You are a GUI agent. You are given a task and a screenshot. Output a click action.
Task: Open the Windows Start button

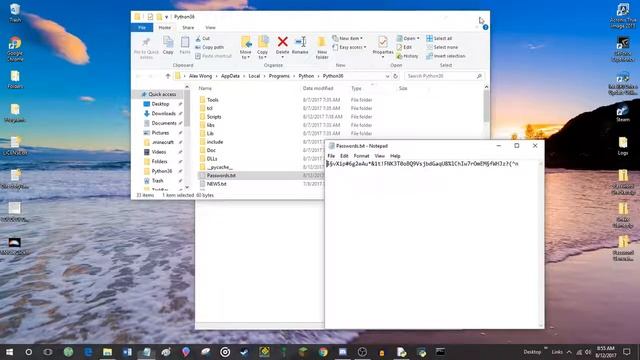tap(9, 352)
